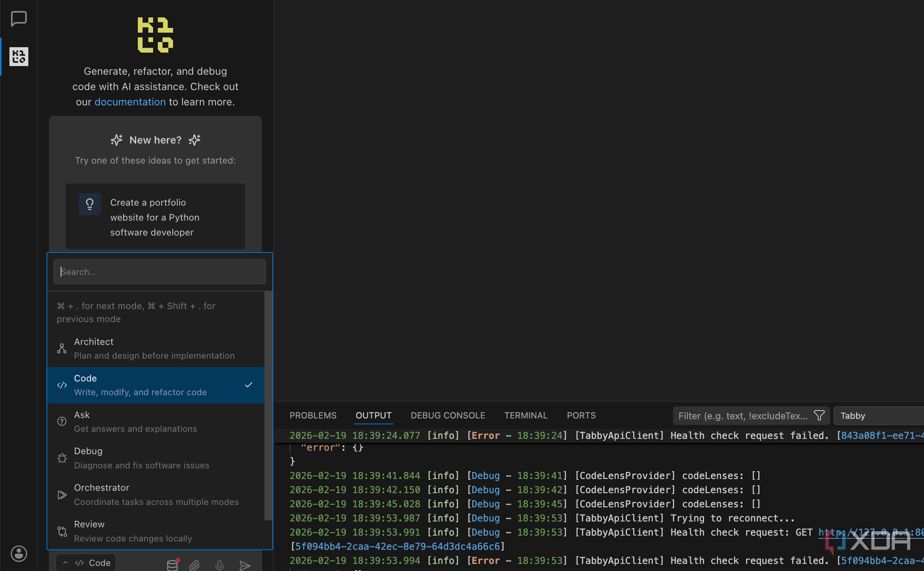924x571 pixels.
Task: Click the 18:39:42.150 codeLenses log line
Action: pos(525,490)
